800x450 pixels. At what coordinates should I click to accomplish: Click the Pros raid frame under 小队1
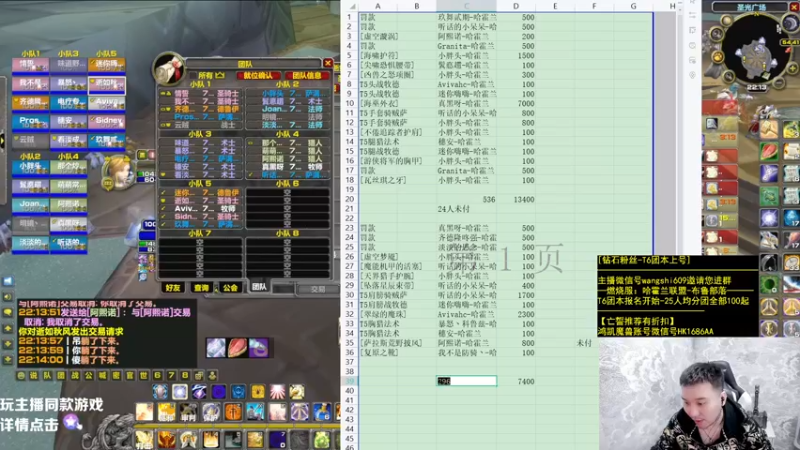coord(31,122)
